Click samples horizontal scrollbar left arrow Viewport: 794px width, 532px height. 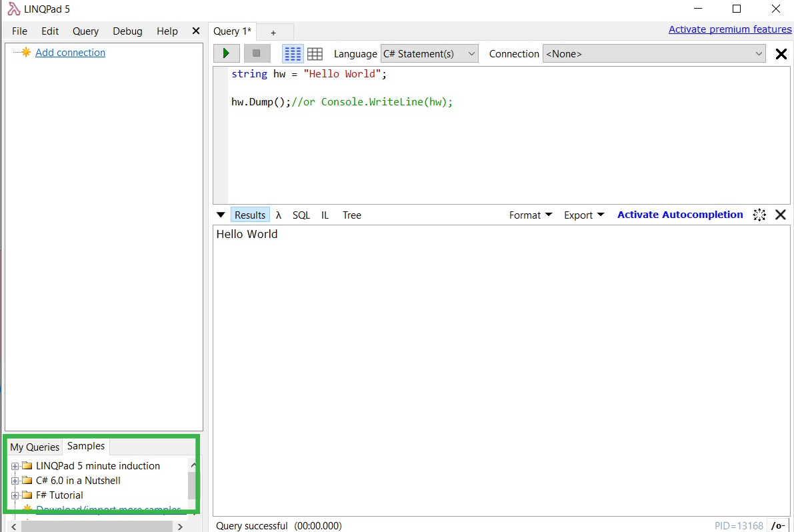click(14, 527)
